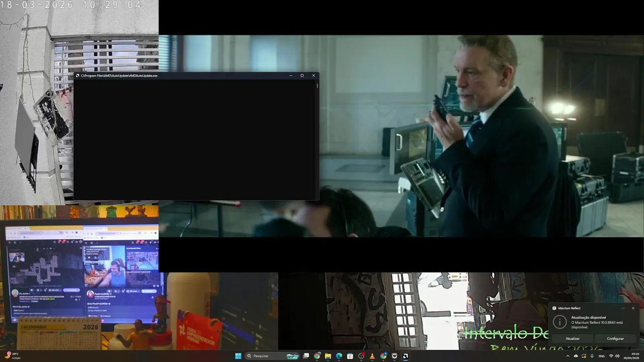This screenshot has width=644, height=362.
Task: Click the notification info circle icon
Action: pyautogui.click(x=559, y=322)
